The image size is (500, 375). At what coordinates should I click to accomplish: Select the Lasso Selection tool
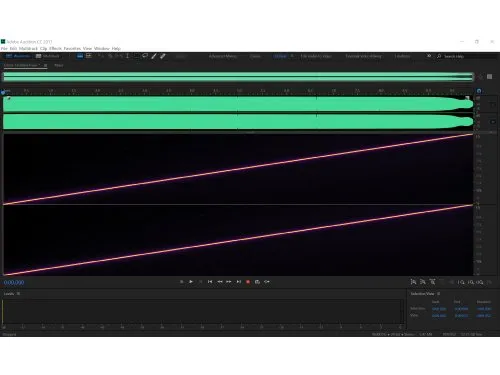pos(145,56)
